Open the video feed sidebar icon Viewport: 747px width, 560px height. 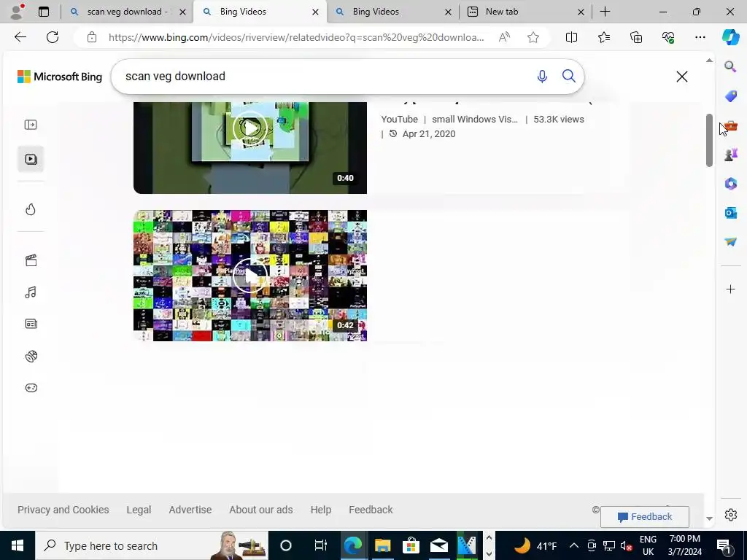31,159
